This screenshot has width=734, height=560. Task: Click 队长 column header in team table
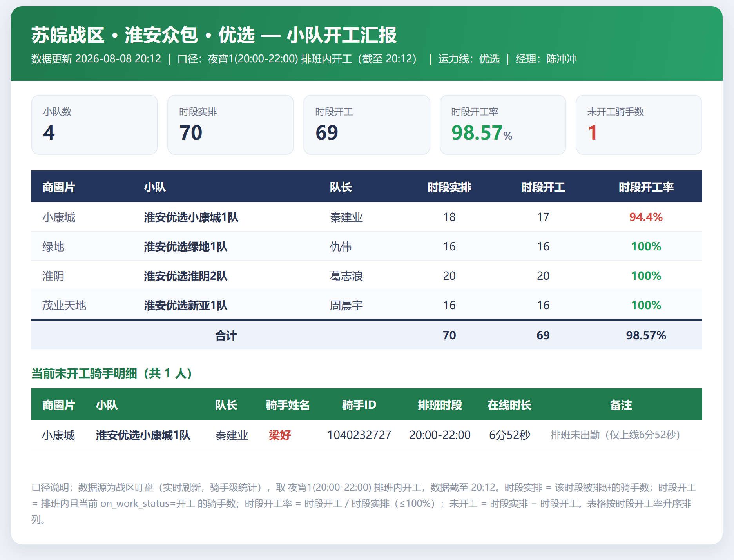[341, 187]
